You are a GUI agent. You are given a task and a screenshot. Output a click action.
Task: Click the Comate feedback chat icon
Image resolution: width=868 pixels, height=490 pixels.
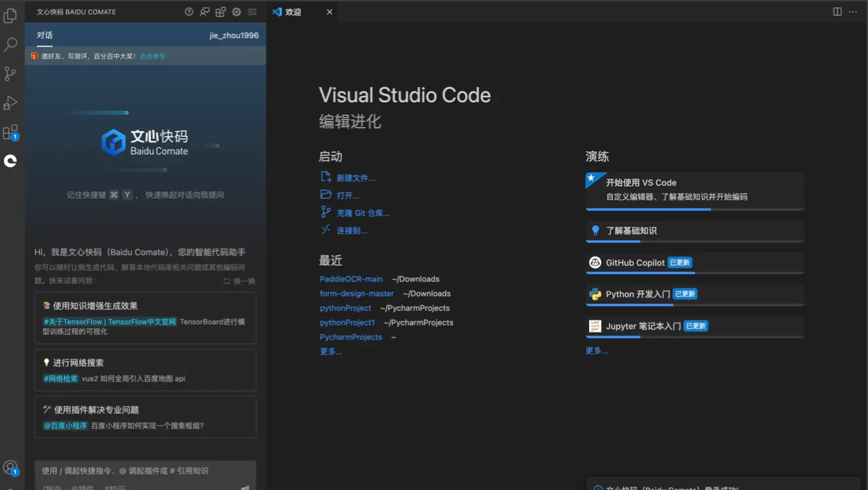(204, 11)
